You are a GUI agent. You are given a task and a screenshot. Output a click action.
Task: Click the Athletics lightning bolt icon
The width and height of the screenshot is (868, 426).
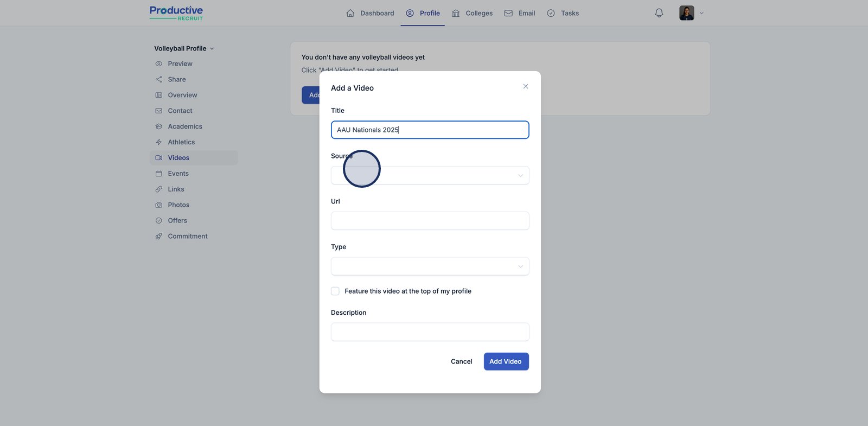click(x=159, y=142)
